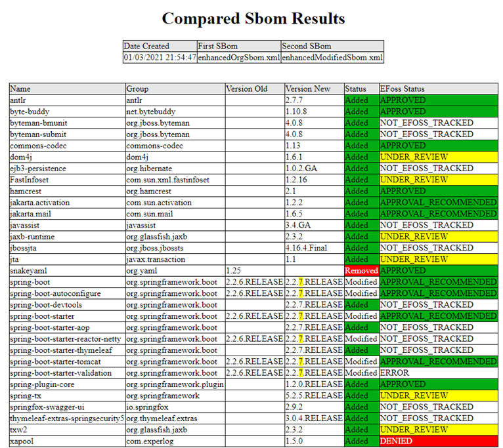Select the 'snakeyaml' name cell
This screenshot has width=503, height=448.
tap(68, 271)
